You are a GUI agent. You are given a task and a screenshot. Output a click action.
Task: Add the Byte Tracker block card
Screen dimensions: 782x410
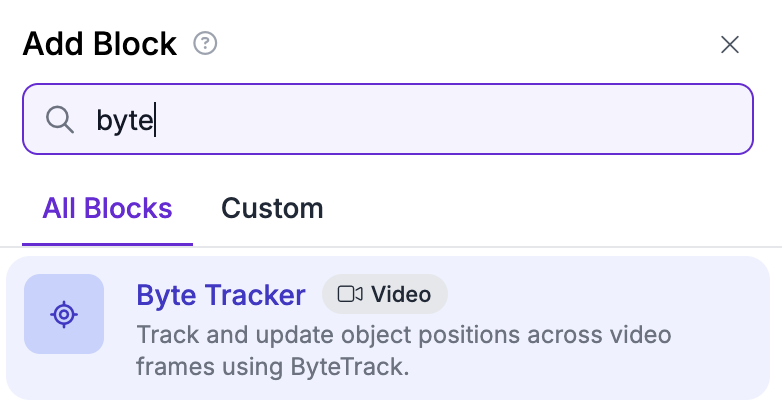click(388, 328)
